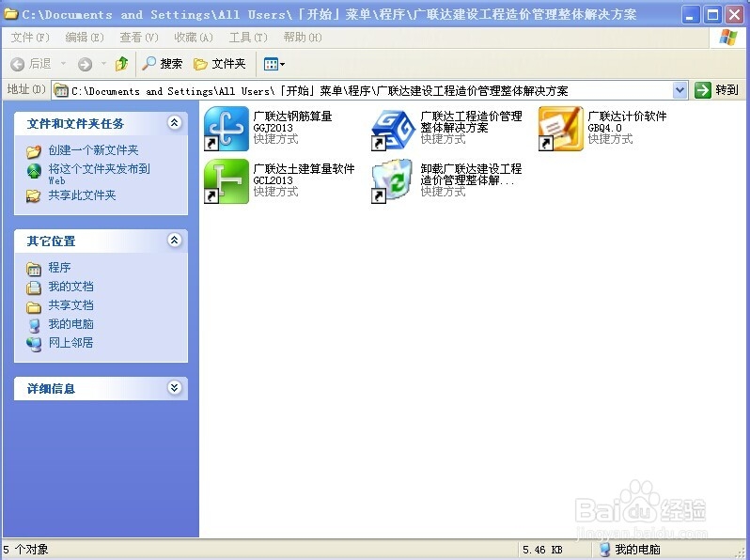Click the 创建一个新文件夹 link
Image resolution: width=750 pixels, height=560 pixels.
(93, 150)
